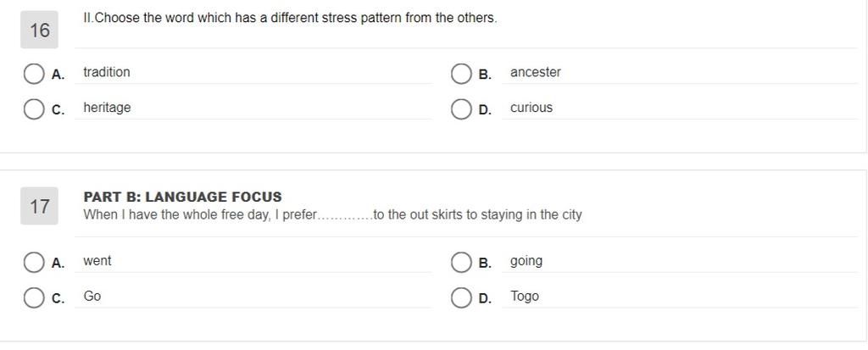Image resolution: width=868 pixels, height=350 pixels.
Task: Select radio button A 'went'
Action: (x=34, y=263)
